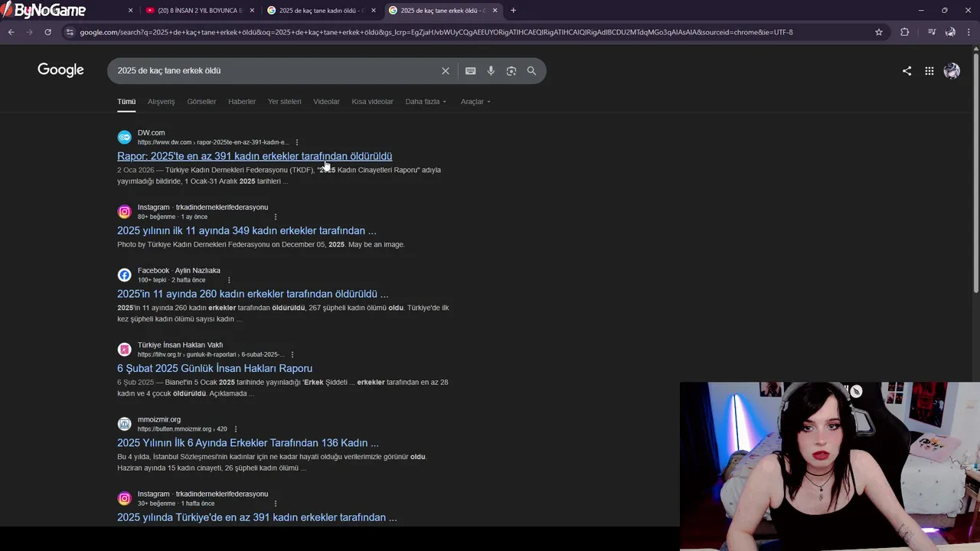Open the Google account avatar
The width and height of the screenshot is (980, 551).
pyautogui.click(x=952, y=70)
